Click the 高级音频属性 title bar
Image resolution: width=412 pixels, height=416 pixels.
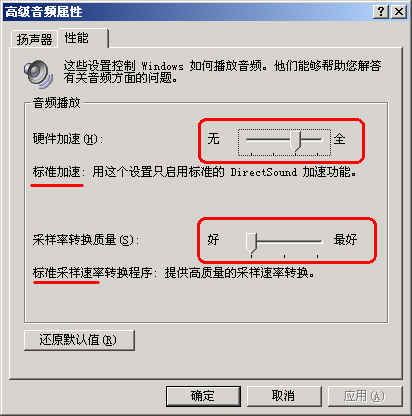tap(187, 12)
